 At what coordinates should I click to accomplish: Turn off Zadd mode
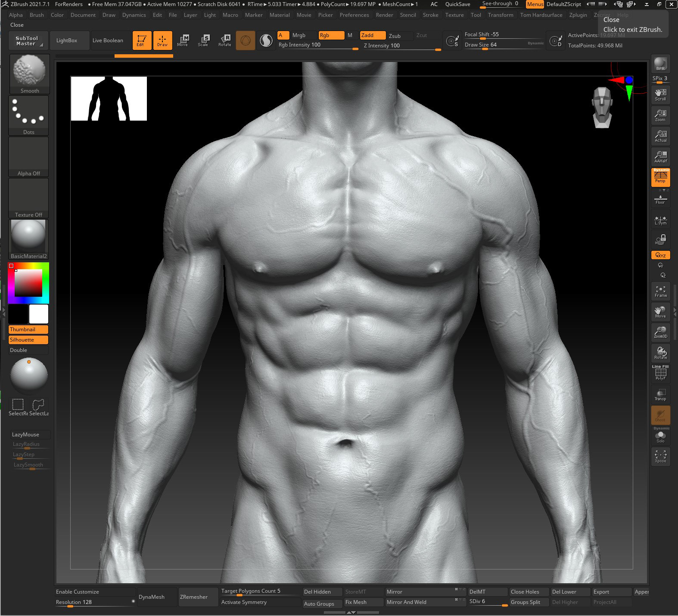373,35
